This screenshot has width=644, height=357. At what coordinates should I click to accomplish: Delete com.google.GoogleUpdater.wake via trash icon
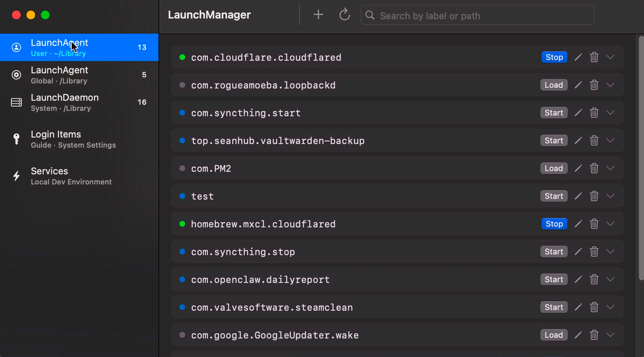coord(594,335)
